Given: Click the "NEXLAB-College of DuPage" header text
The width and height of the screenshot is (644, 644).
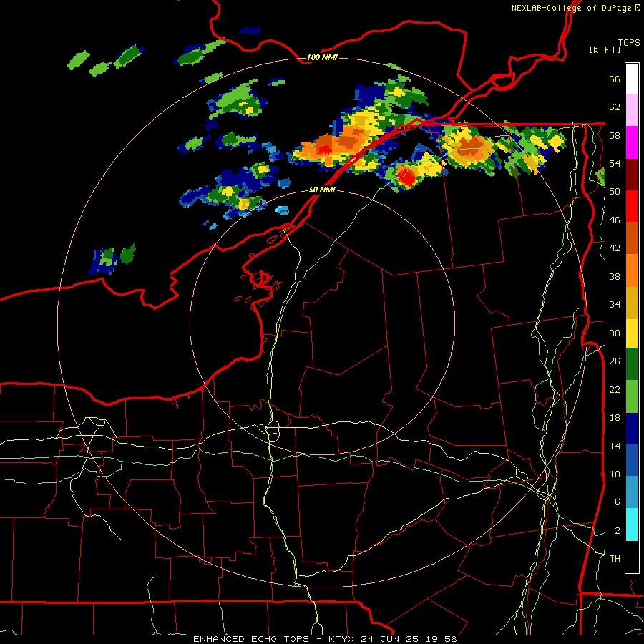Looking at the screenshot, I should [x=571, y=8].
